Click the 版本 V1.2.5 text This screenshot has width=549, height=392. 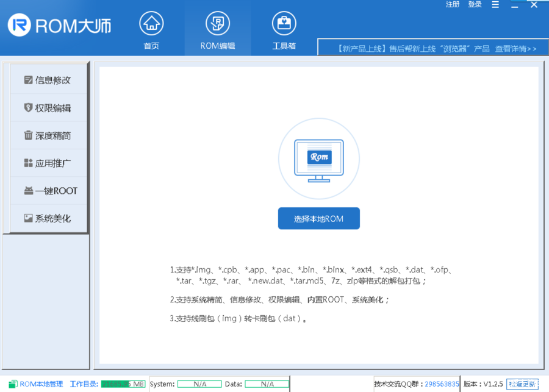tap(483, 384)
